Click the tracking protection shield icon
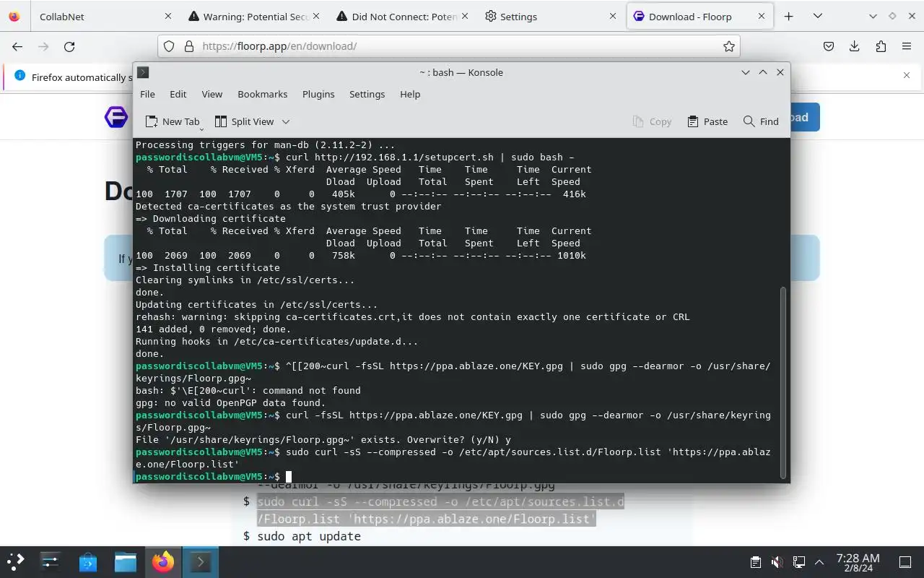 (x=169, y=46)
